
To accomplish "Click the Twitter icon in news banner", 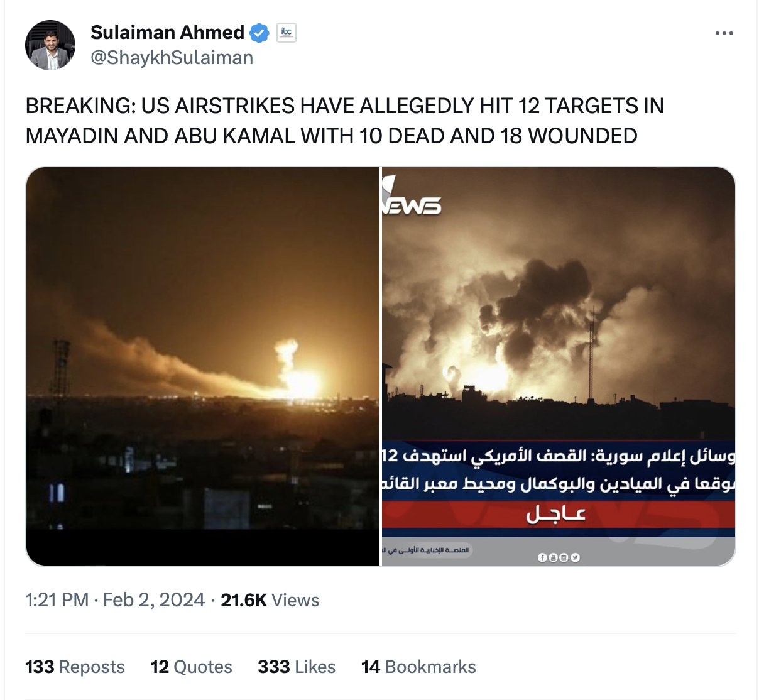I will click(x=575, y=557).
